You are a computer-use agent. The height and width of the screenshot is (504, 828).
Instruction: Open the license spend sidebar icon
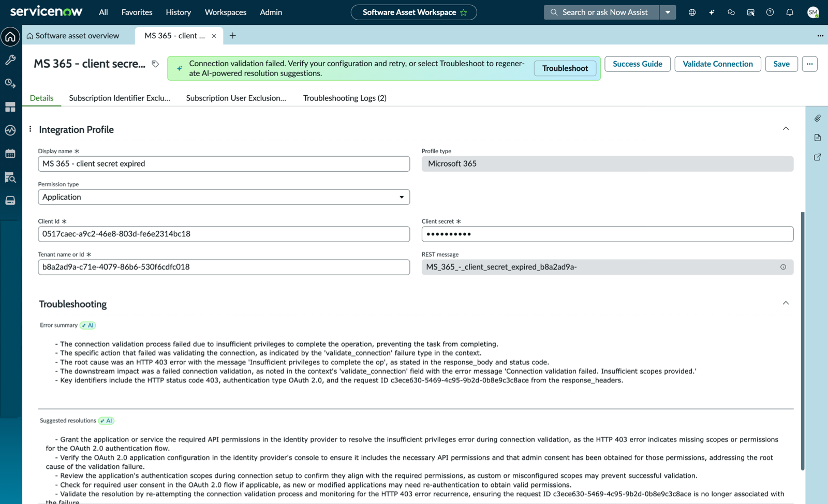click(x=10, y=83)
